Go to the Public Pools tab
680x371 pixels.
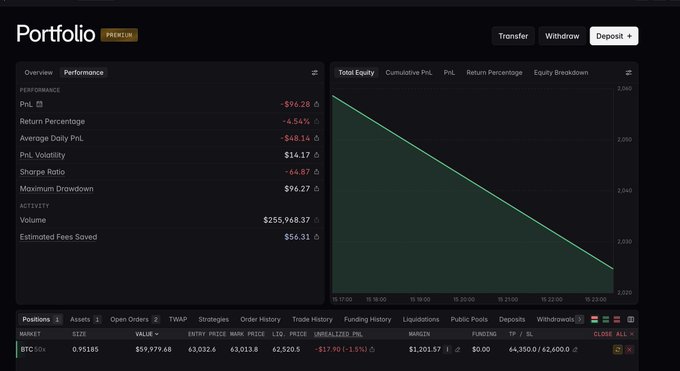469,319
